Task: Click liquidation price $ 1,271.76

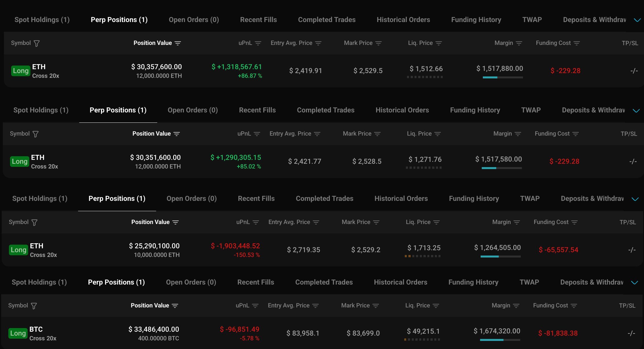Action: tap(425, 160)
